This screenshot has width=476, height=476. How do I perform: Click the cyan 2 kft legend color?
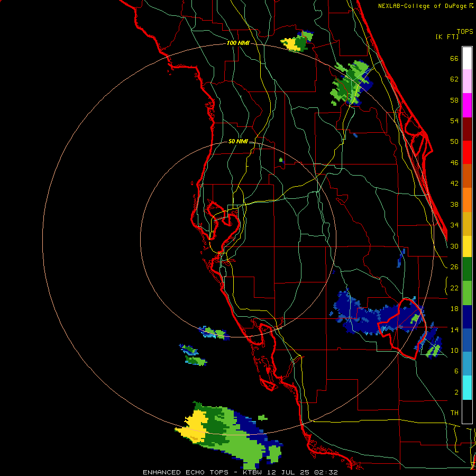coord(467,388)
